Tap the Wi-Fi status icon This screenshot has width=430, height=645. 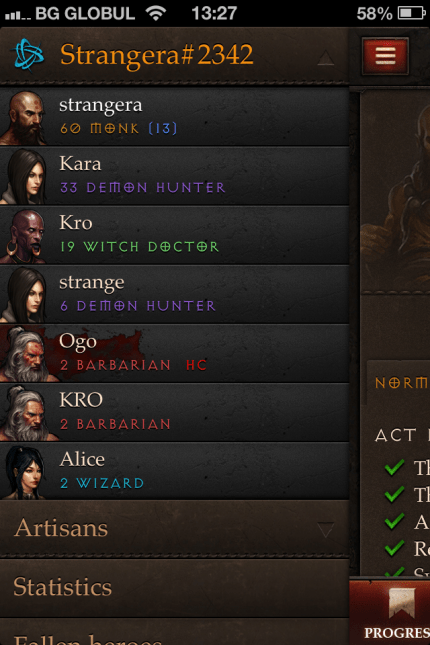(156, 14)
